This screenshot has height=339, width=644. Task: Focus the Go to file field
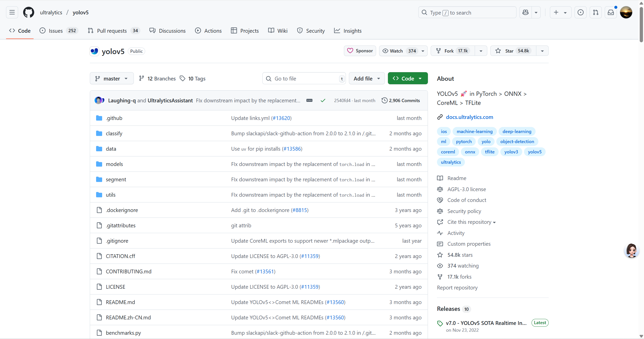point(304,78)
